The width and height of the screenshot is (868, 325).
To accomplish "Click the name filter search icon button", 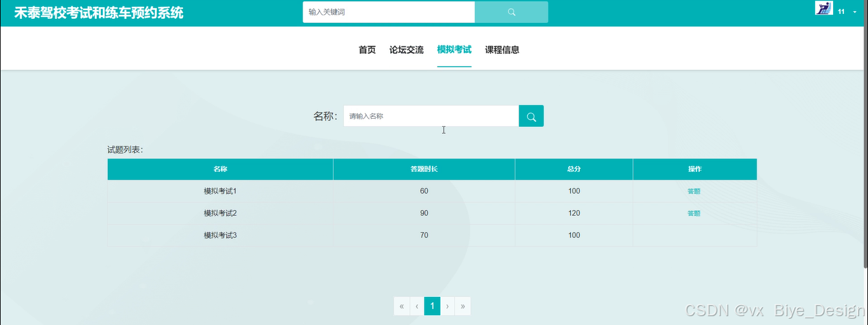I will 531,116.
